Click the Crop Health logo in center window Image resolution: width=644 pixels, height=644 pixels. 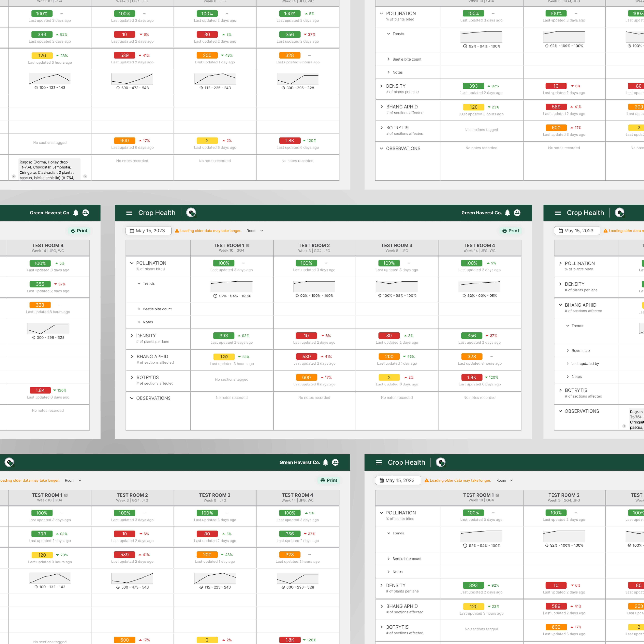pos(191,213)
